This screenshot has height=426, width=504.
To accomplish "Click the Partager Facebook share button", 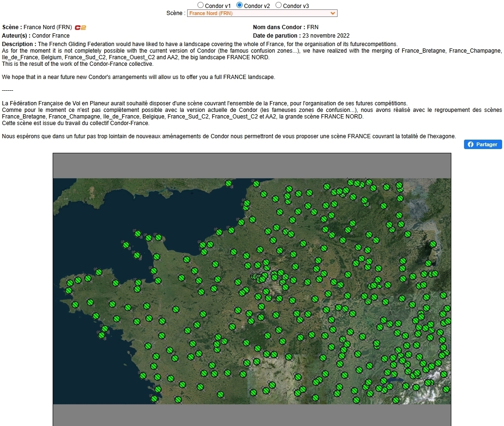I will [483, 144].
